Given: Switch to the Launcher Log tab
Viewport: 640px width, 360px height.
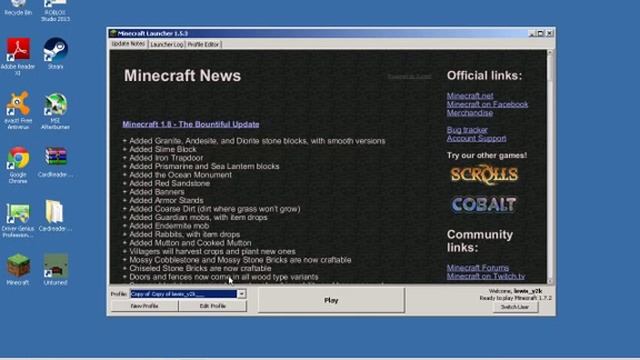Looking at the screenshot, I should click(167, 44).
